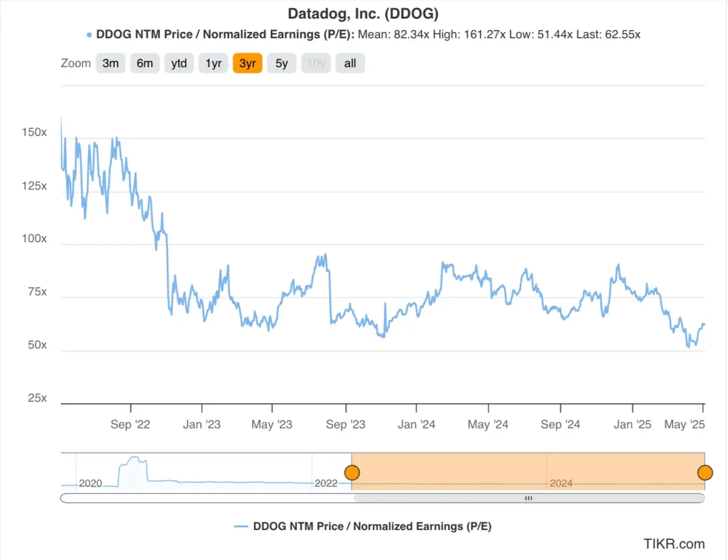Click the 50x y-axis label
The image size is (728, 560).
point(37,345)
